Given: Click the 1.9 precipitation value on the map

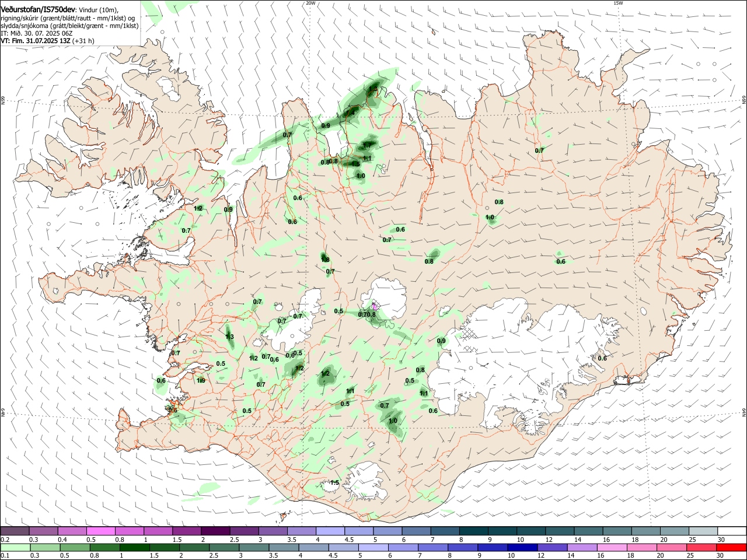Looking at the screenshot, I should (x=200, y=380).
